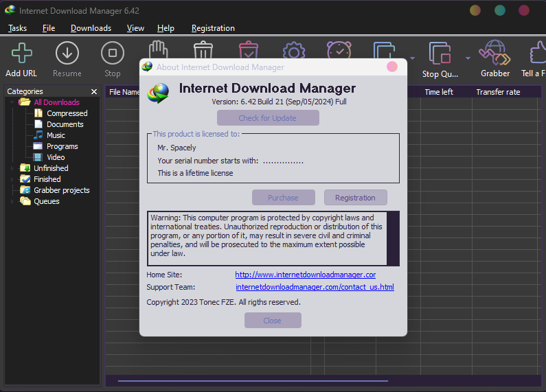The width and height of the screenshot is (546, 392).
Task: Launch the Grabber globe icon
Action: [x=494, y=53]
